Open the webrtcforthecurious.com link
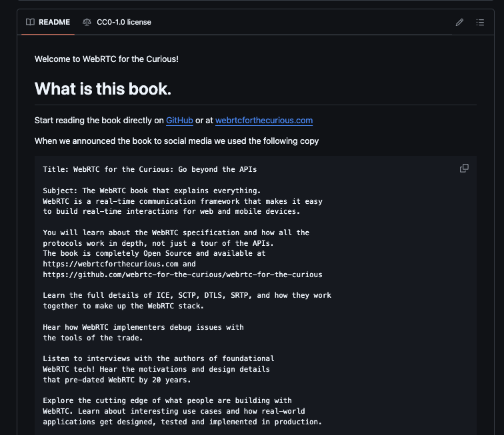The image size is (504, 435). tap(264, 121)
